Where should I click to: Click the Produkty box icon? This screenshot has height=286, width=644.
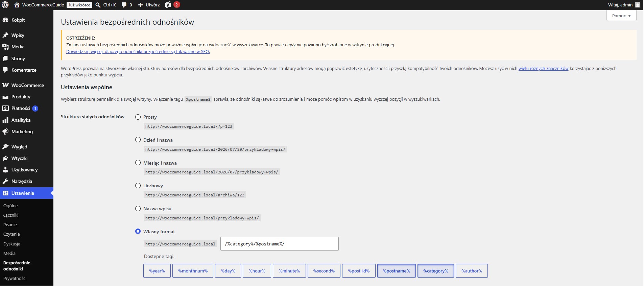[x=5, y=97]
